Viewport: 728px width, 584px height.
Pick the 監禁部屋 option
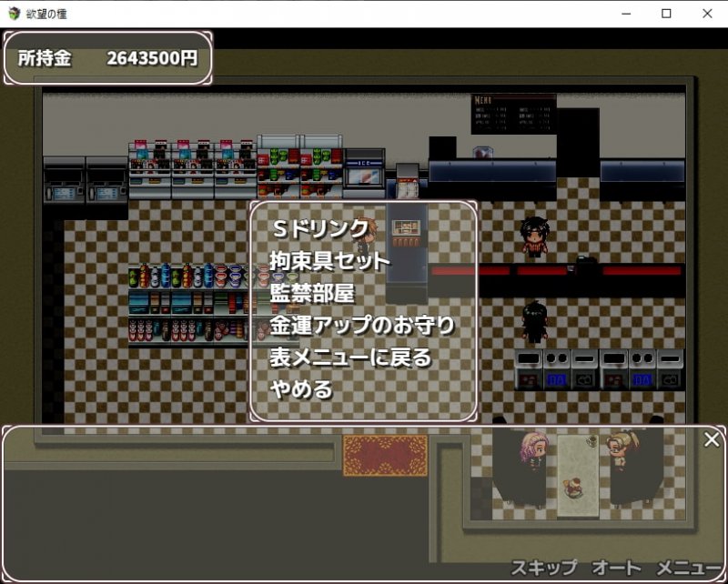pos(312,293)
